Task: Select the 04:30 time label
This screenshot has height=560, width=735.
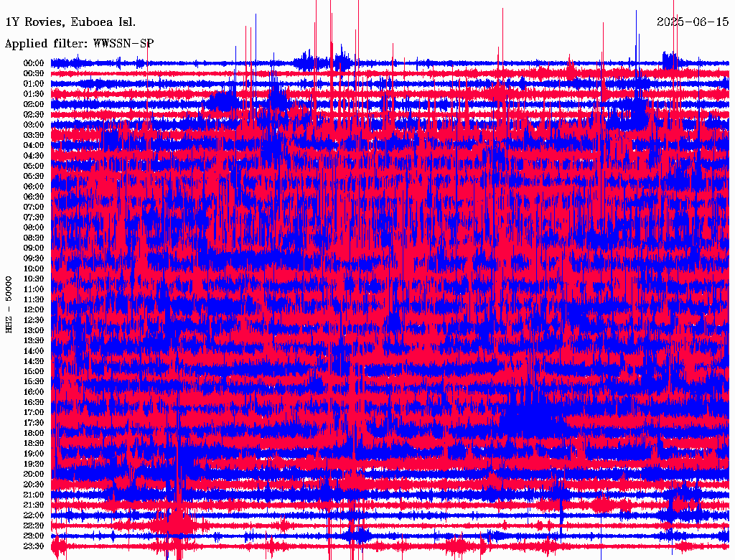Action: click(x=34, y=156)
